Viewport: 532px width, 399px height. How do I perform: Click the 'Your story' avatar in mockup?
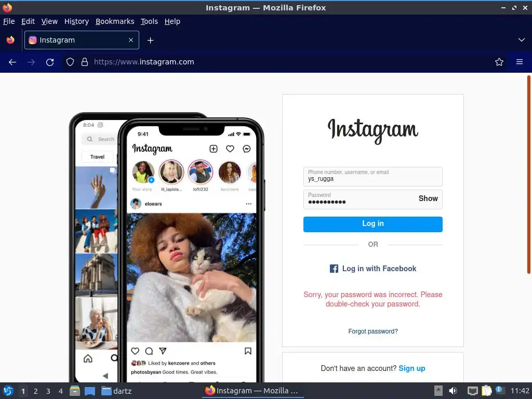pyautogui.click(x=143, y=172)
